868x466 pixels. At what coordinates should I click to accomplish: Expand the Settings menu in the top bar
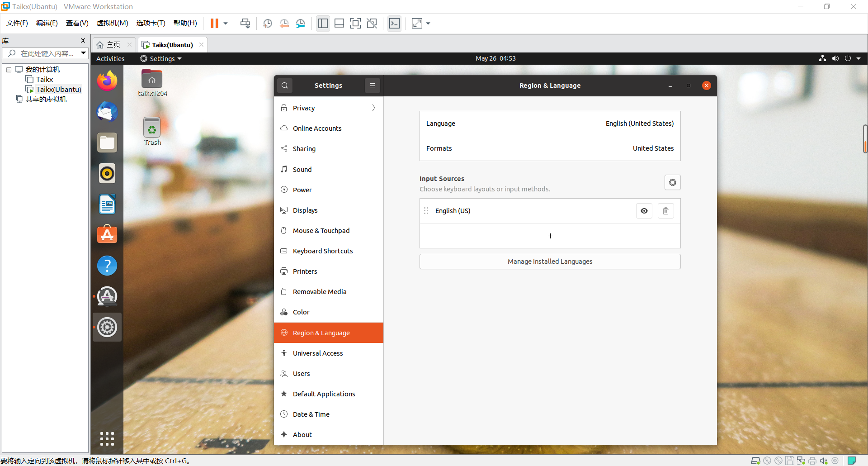click(x=160, y=58)
